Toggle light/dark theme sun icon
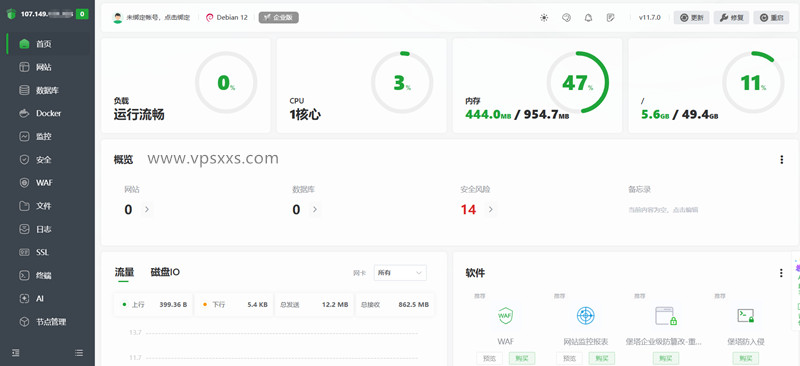 544,18
